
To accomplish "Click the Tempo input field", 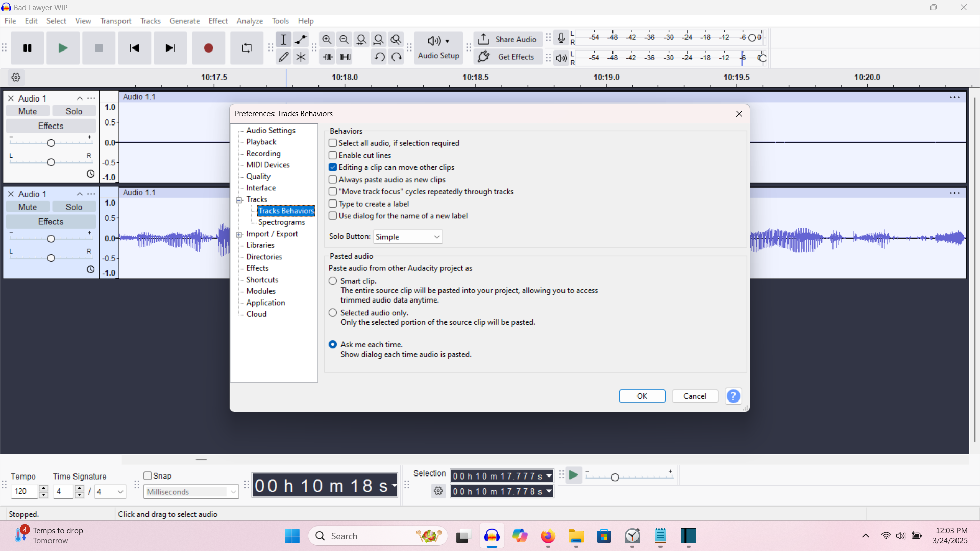I will click(x=24, y=491).
